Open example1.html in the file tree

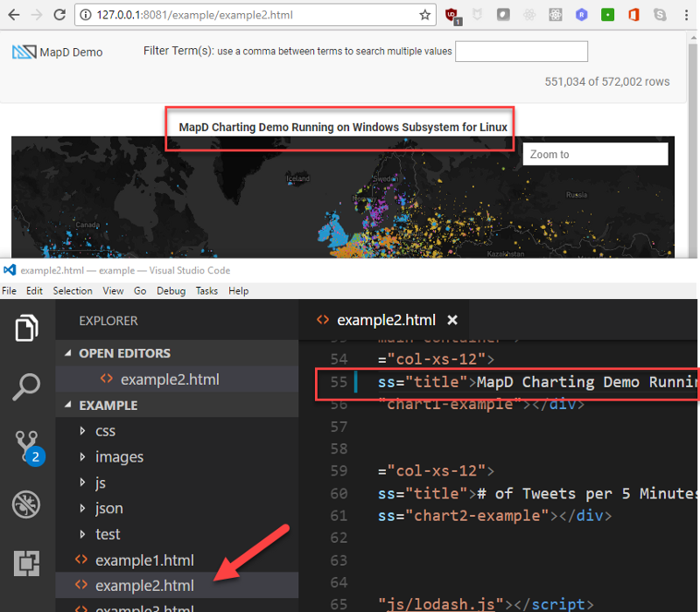[x=177, y=560]
